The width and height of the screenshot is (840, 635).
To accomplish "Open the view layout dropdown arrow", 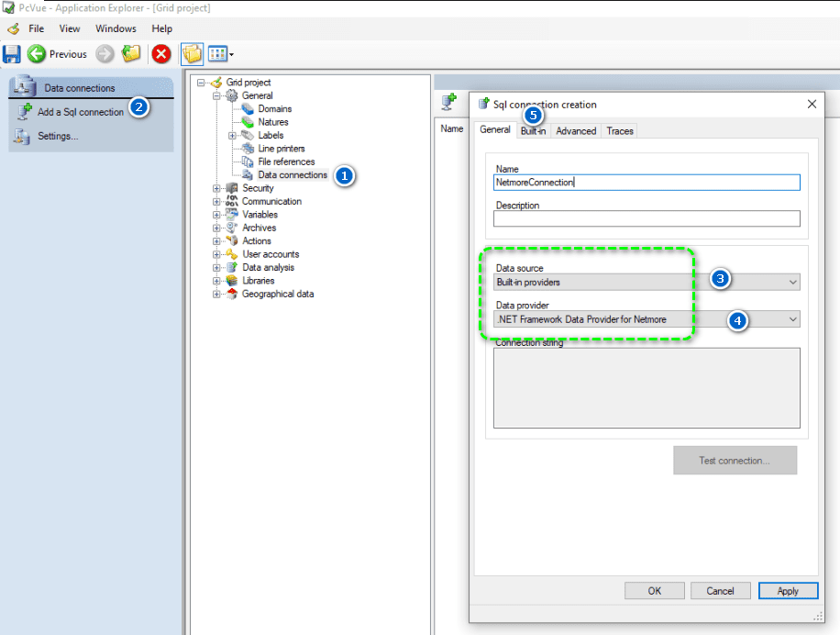I will (x=231, y=54).
